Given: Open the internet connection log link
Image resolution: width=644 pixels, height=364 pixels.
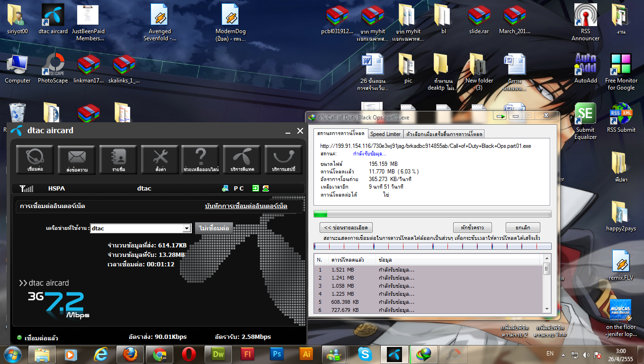Looking at the screenshot, I should [x=246, y=206].
